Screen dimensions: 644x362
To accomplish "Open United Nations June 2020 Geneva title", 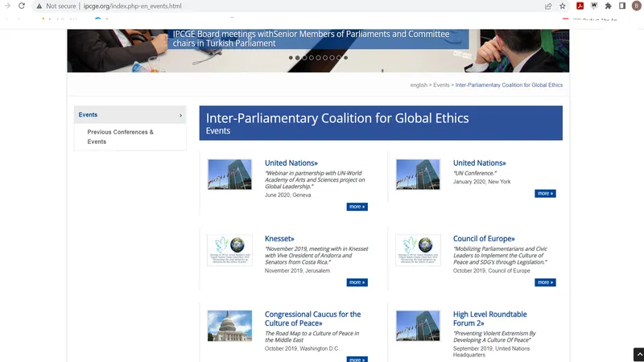I will [291, 163].
